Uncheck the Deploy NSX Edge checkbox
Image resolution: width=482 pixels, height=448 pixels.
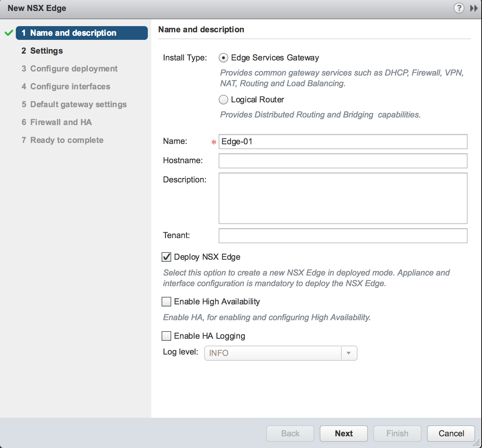166,257
